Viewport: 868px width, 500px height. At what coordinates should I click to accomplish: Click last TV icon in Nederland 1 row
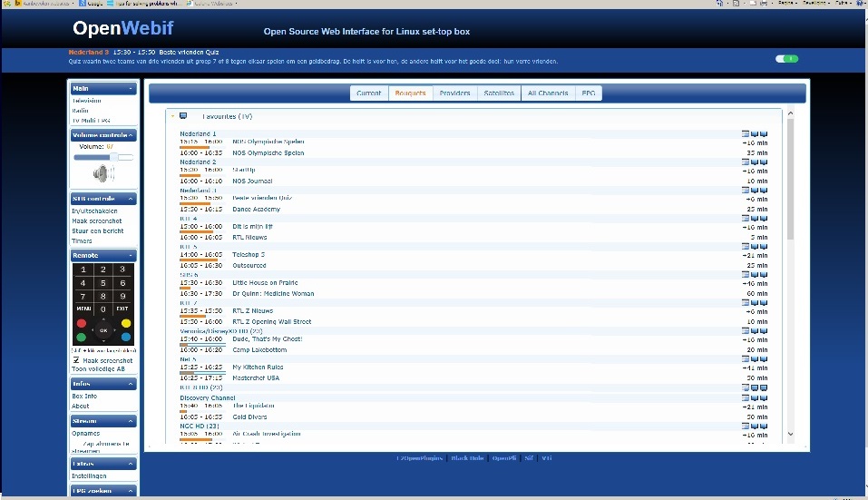tap(764, 134)
